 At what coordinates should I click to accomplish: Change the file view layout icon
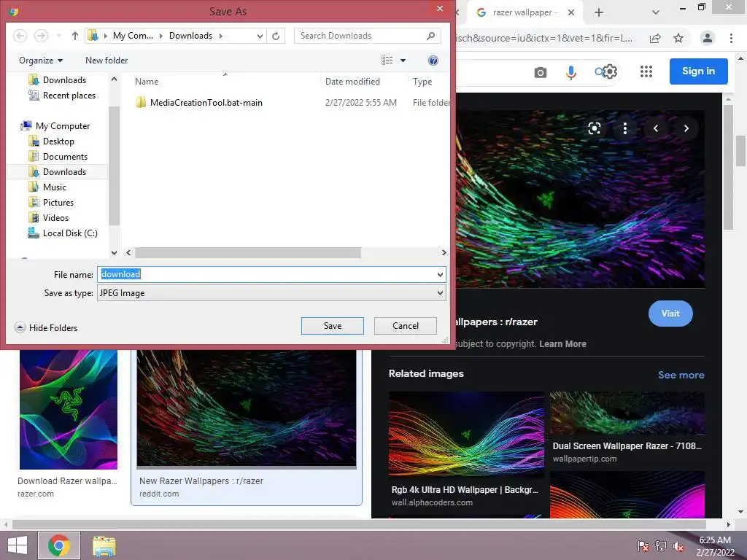click(x=387, y=61)
